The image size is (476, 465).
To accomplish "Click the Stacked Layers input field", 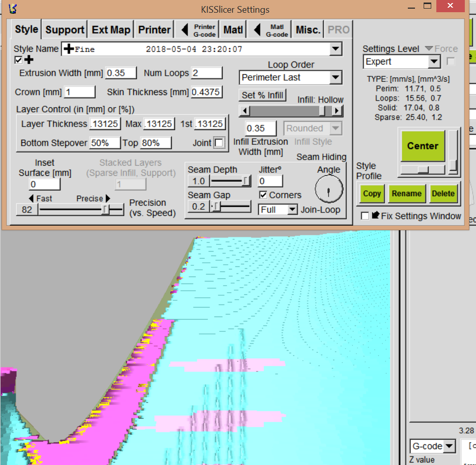I will tap(131, 184).
